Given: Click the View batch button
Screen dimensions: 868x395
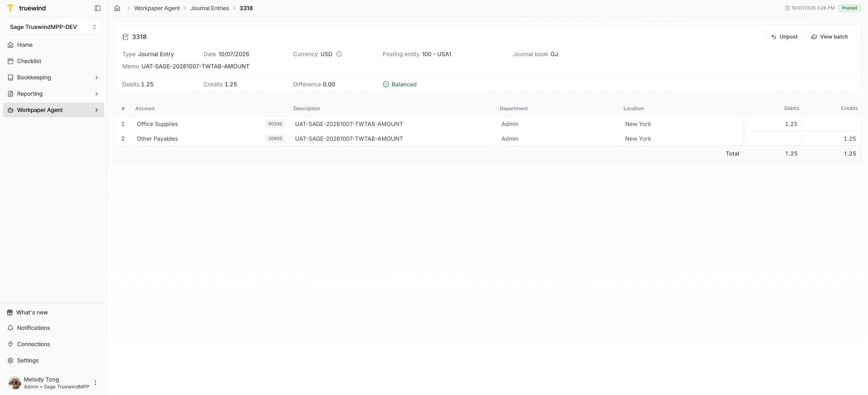Looking at the screenshot, I should 829,37.
